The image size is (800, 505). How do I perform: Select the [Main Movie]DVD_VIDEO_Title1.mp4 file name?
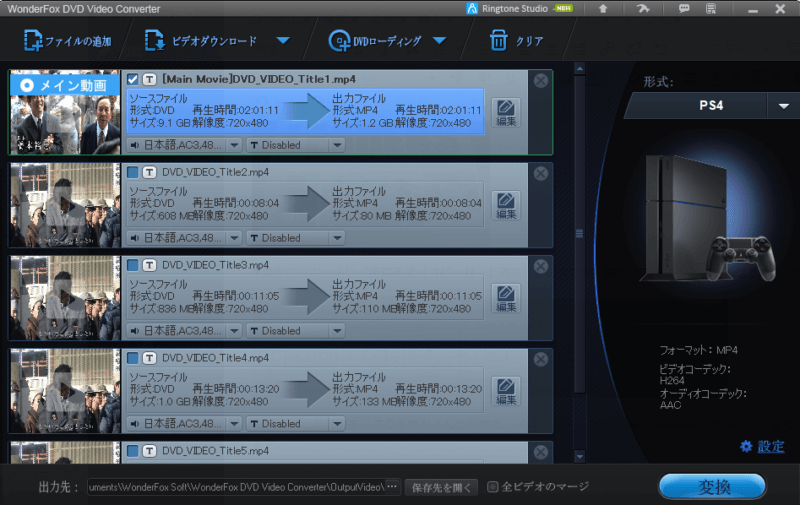(259, 79)
